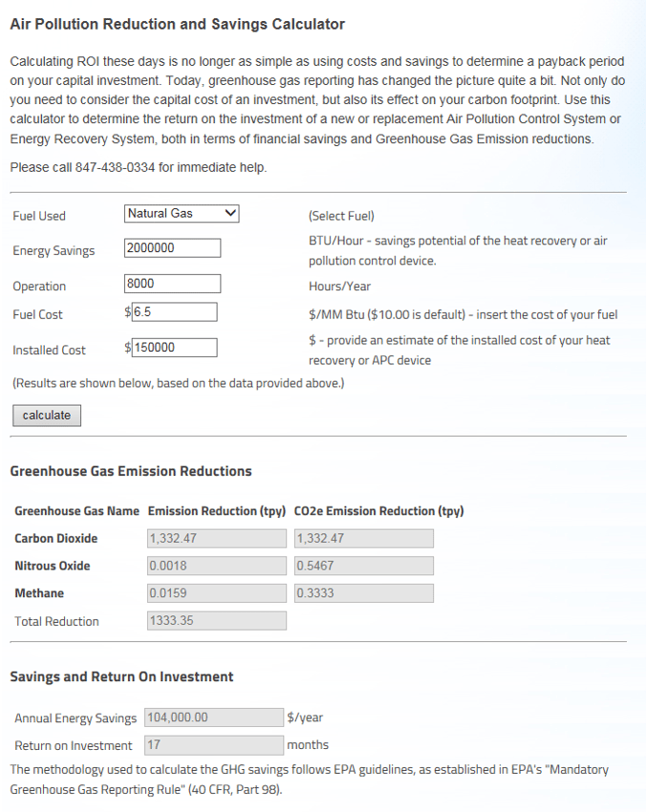Click the $/year unit text
The width and height of the screenshot is (646, 812).
point(305,717)
